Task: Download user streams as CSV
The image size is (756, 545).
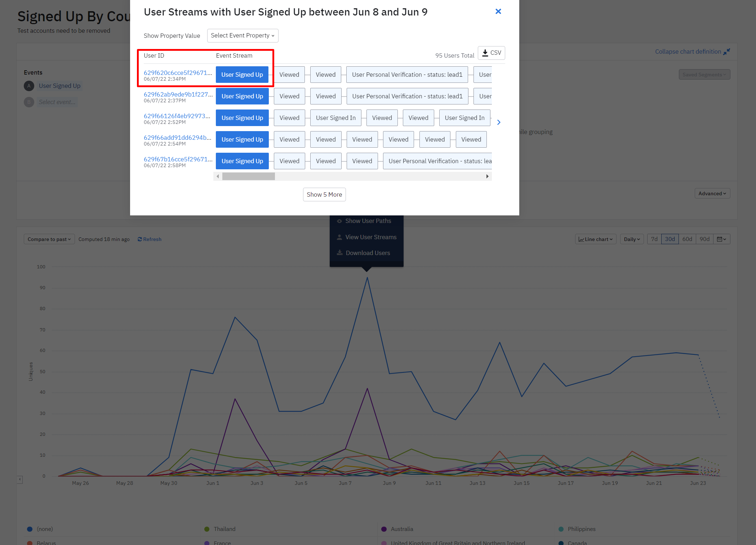Action: click(x=492, y=53)
